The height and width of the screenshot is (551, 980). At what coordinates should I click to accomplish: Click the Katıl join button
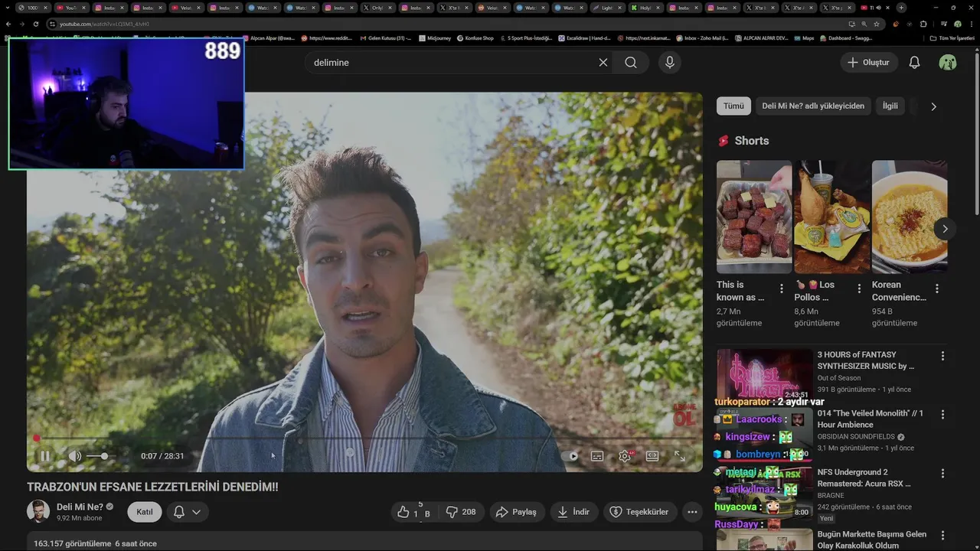(145, 512)
